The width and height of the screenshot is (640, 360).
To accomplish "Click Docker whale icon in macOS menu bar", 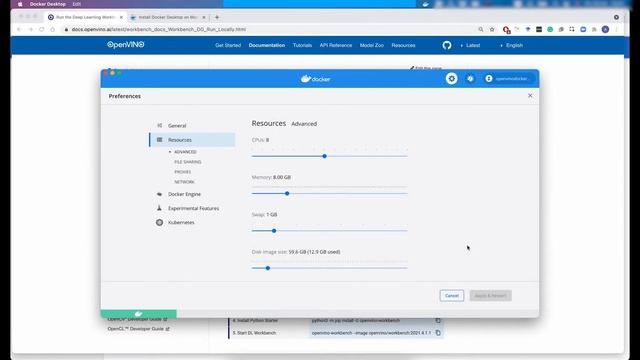I will click(426, 4).
